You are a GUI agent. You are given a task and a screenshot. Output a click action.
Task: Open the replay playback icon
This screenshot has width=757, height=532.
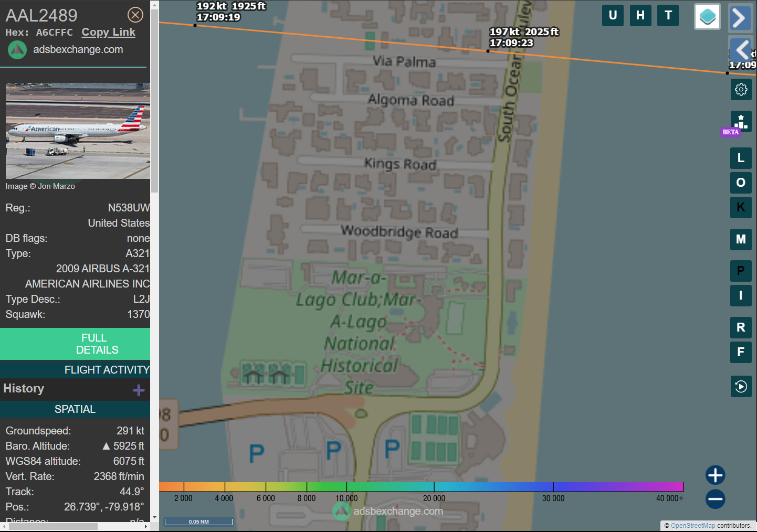[x=741, y=387]
